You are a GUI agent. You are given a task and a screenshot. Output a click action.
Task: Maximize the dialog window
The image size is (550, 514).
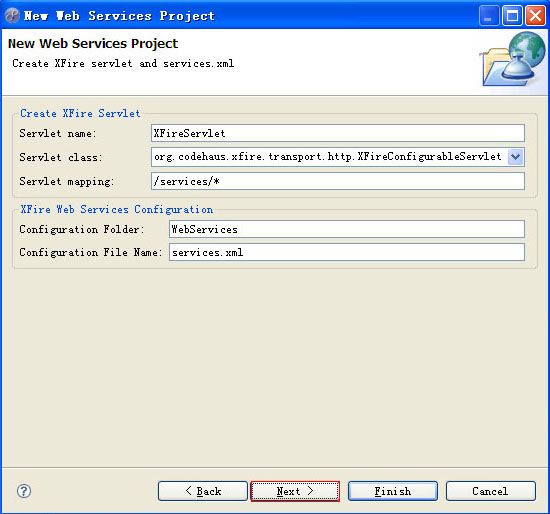(512, 15)
